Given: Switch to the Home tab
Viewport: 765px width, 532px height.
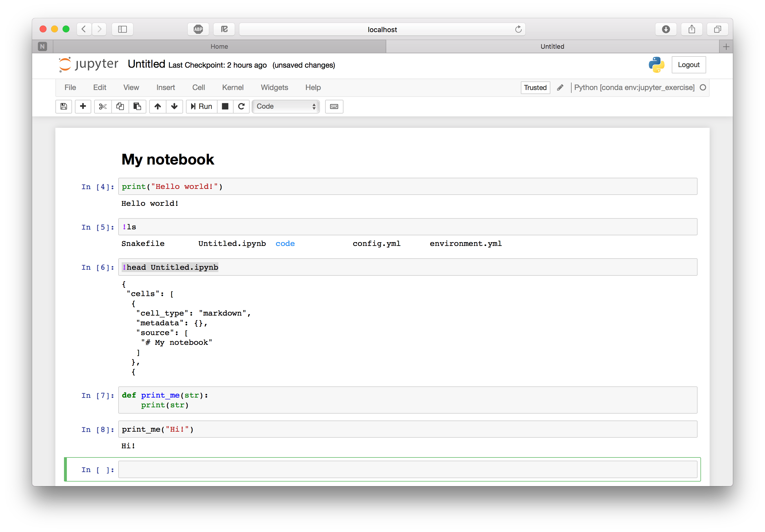Looking at the screenshot, I should click(219, 47).
